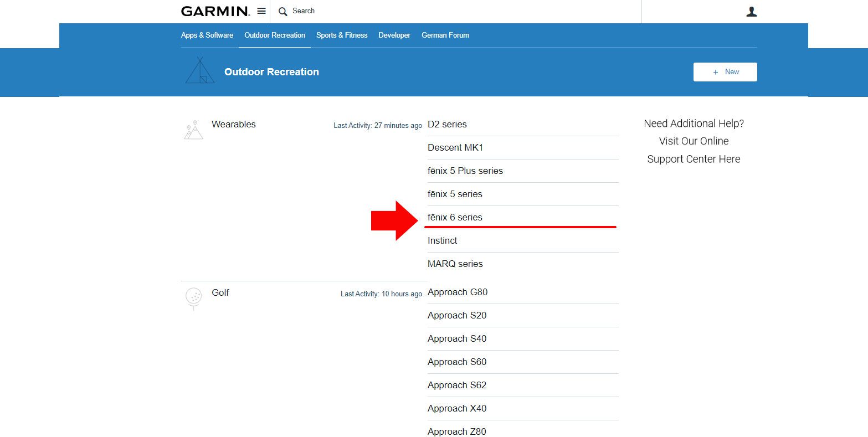Open the Approach S62 forum
Viewport: 868px width, 437px height.
click(x=457, y=385)
